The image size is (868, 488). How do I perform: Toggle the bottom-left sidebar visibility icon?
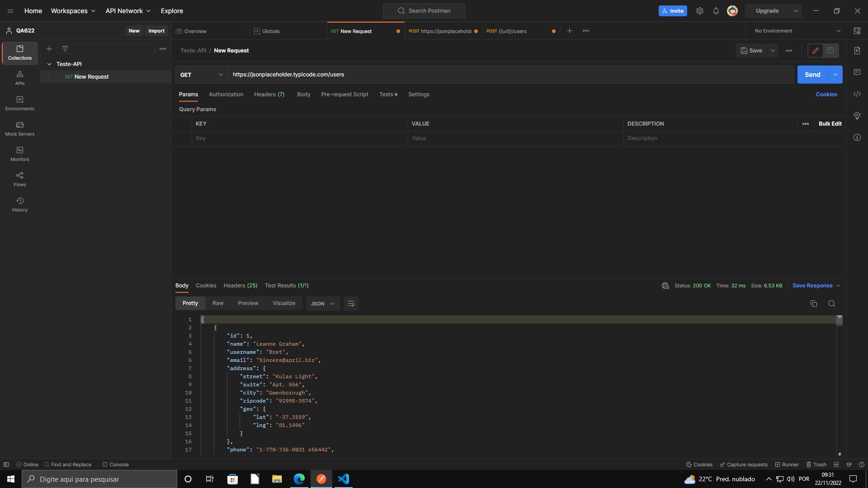tap(6, 465)
